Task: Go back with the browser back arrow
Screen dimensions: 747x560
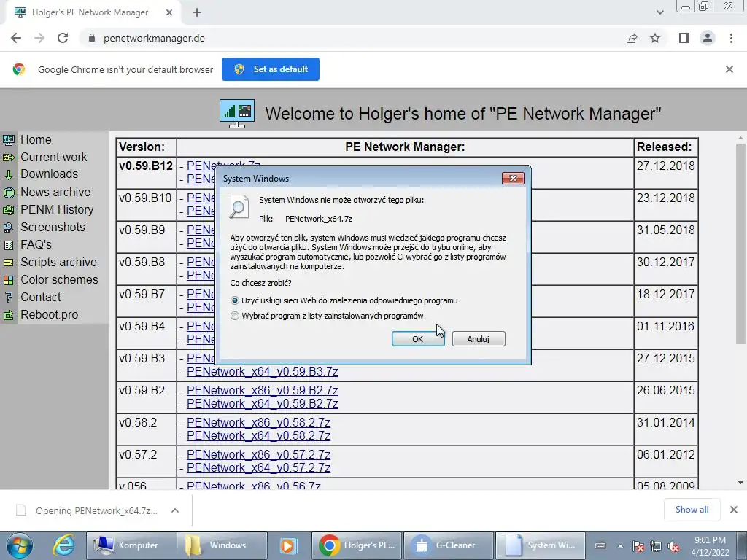Action: [16, 38]
